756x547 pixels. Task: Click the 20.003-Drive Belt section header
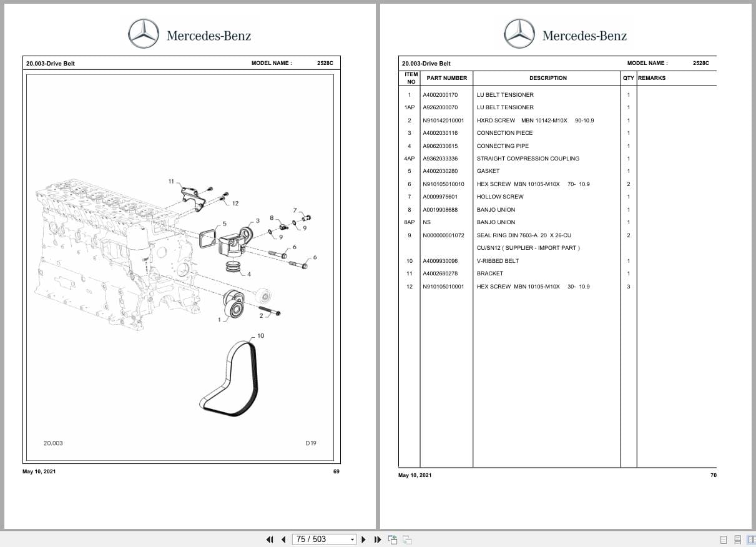click(51, 63)
